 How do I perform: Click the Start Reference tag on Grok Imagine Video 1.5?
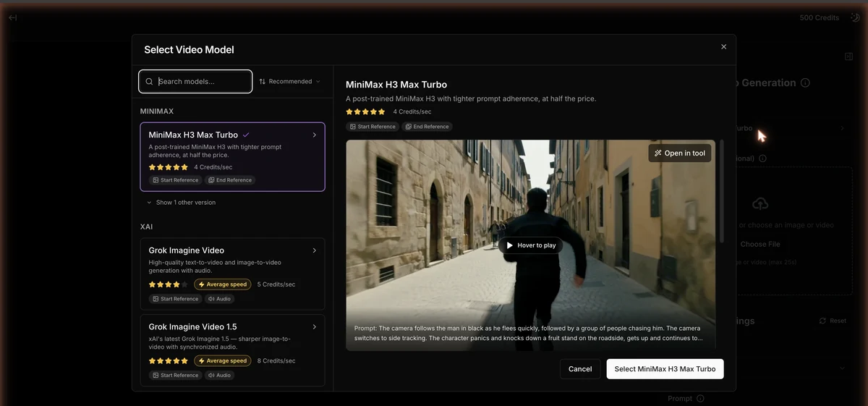click(175, 376)
